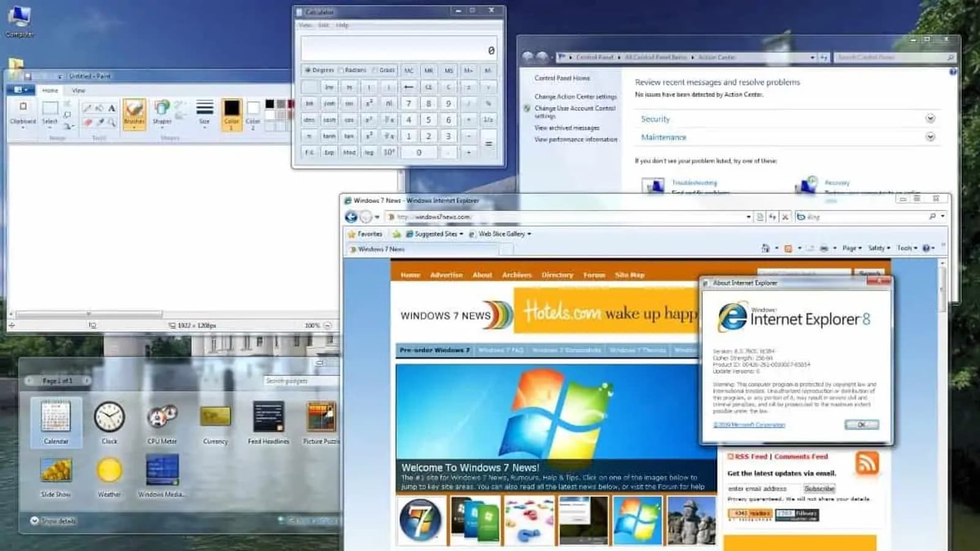Select Grads radio button in Calculator

point(383,70)
